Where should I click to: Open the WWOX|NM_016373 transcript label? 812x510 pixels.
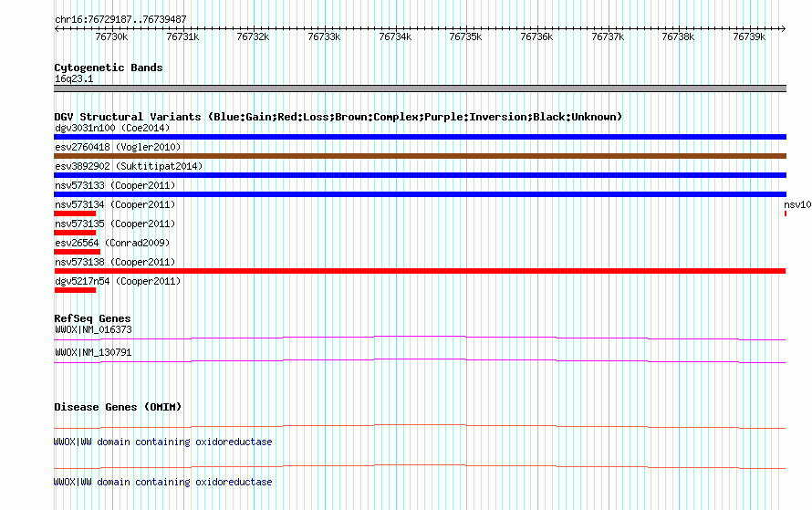pos(93,330)
